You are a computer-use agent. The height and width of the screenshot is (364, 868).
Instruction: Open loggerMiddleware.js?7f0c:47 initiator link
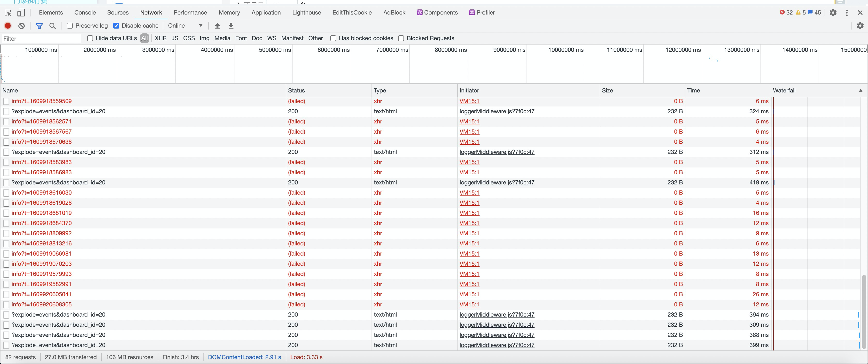tap(497, 111)
